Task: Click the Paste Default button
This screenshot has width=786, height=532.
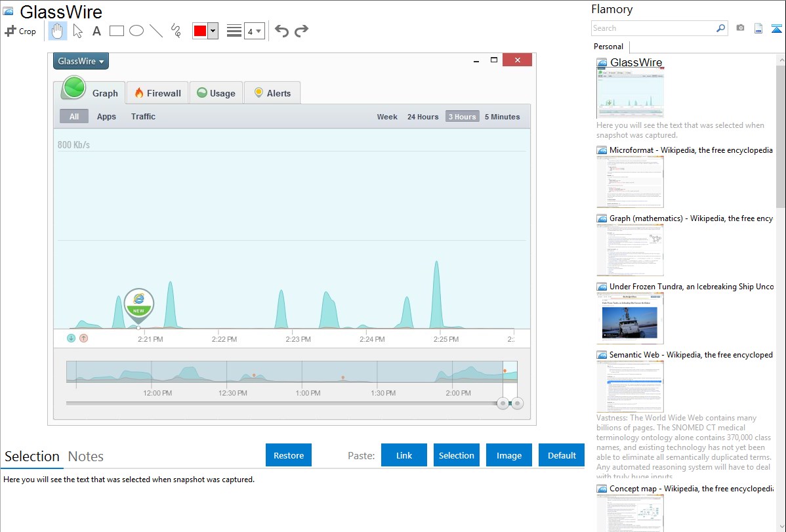Action: 562,455
